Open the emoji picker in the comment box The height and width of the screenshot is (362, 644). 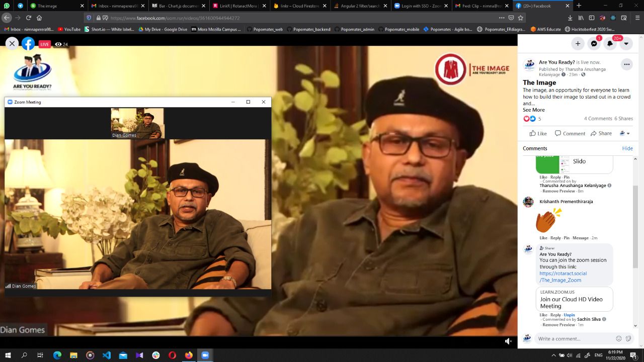(619, 338)
